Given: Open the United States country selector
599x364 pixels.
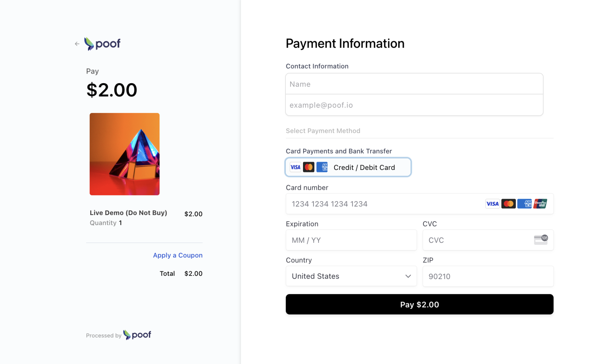Looking at the screenshot, I should [351, 276].
